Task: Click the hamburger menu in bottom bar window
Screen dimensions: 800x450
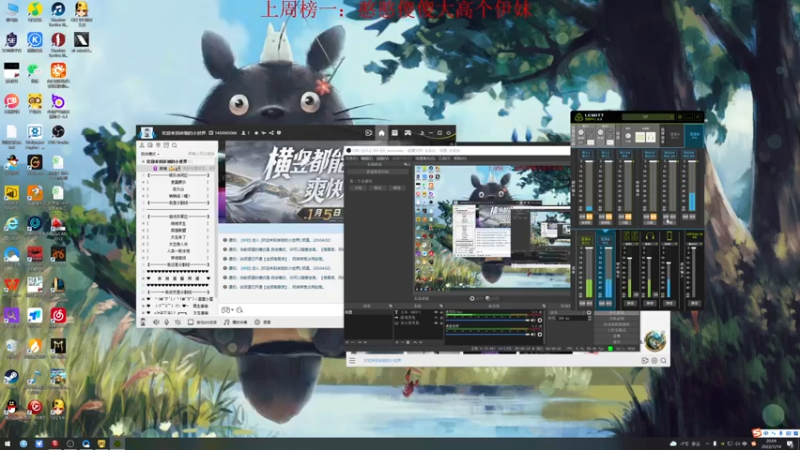Action: (x=352, y=360)
